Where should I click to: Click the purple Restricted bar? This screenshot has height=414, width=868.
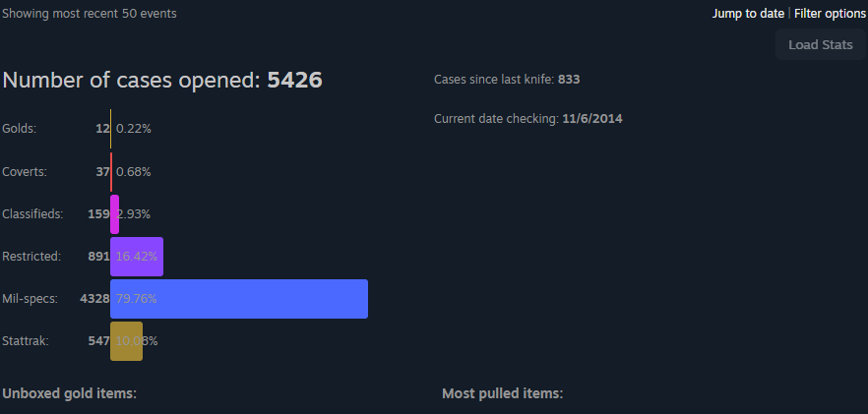coord(137,257)
